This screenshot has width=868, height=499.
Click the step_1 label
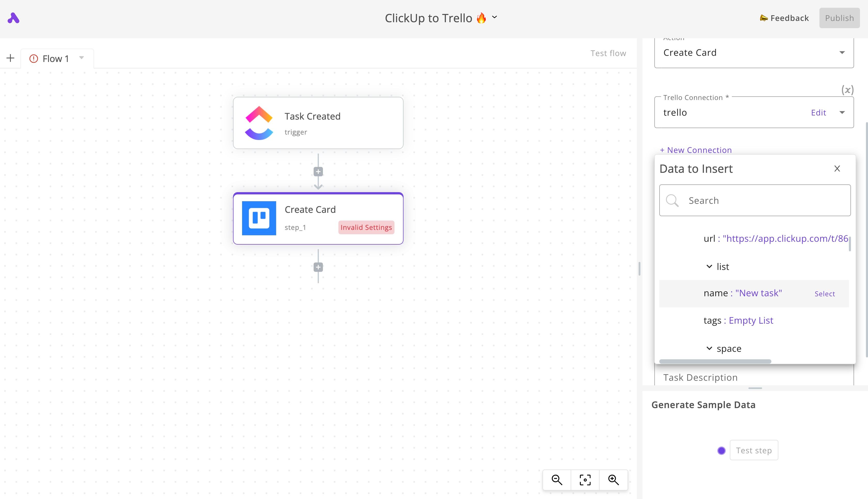[x=295, y=228]
